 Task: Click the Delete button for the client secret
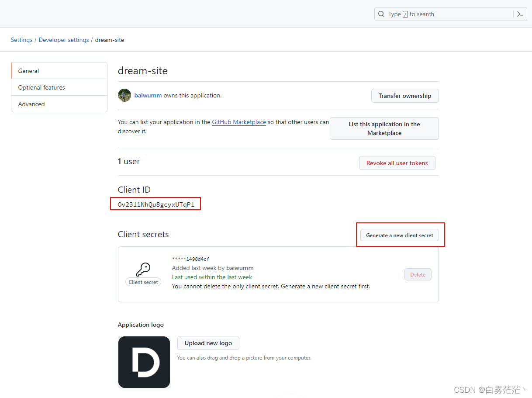click(x=418, y=274)
